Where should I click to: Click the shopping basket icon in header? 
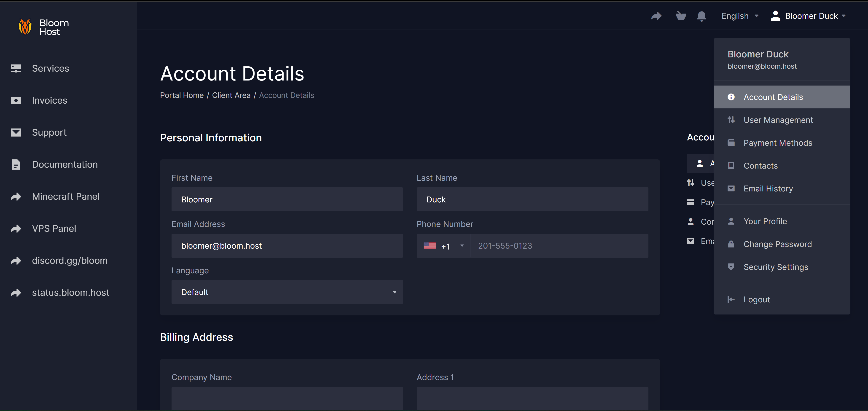coord(681,16)
